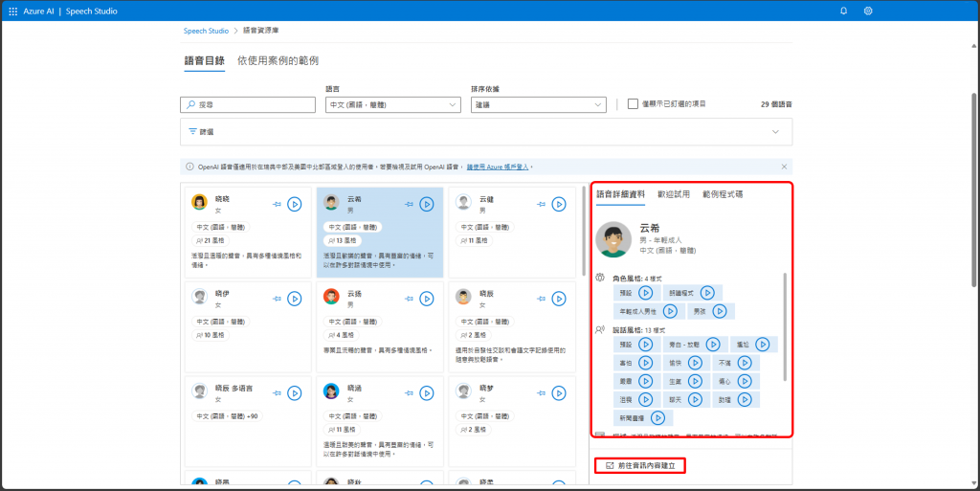Viewport: 980px width, 491px height.
Task: Select the 云揚 voice avatar
Action: coord(331,296)
